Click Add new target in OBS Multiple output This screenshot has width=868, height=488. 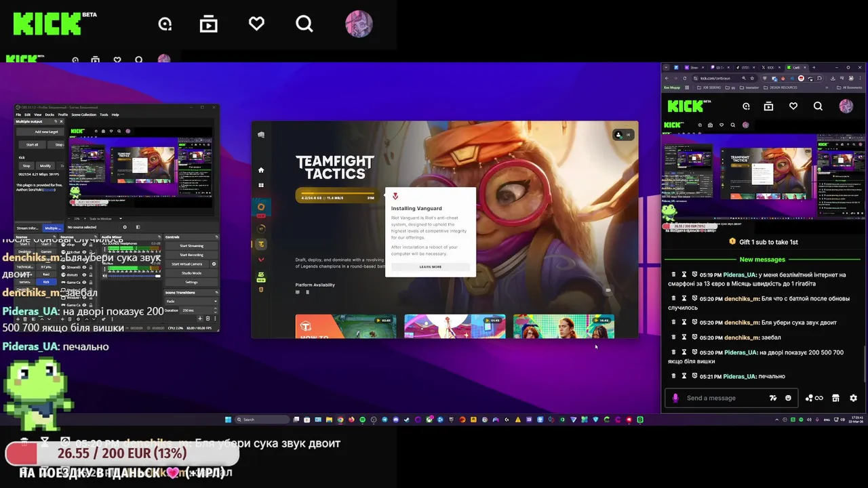pos(40,131)
